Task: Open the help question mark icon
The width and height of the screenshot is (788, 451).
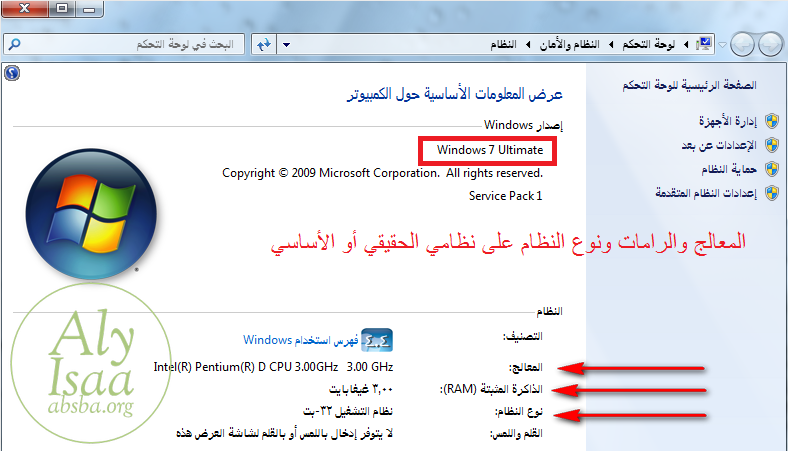Action: [x=11, y=73]
